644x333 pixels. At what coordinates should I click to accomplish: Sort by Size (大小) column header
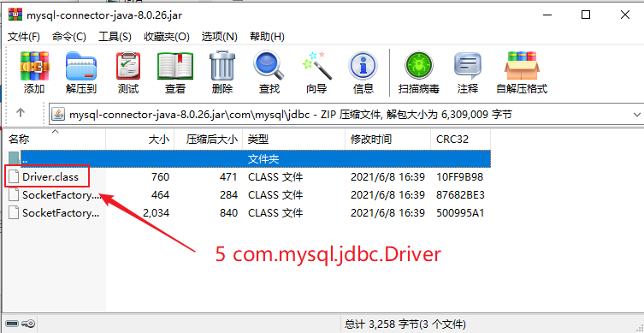coord(140,140)
